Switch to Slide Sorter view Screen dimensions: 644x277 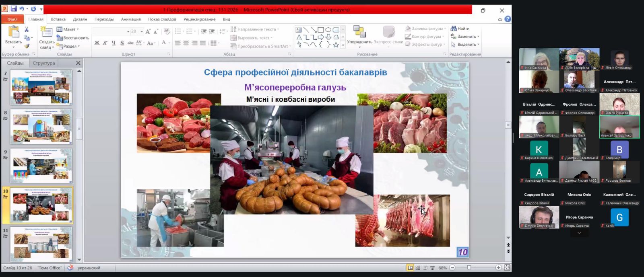pos(418,268)
